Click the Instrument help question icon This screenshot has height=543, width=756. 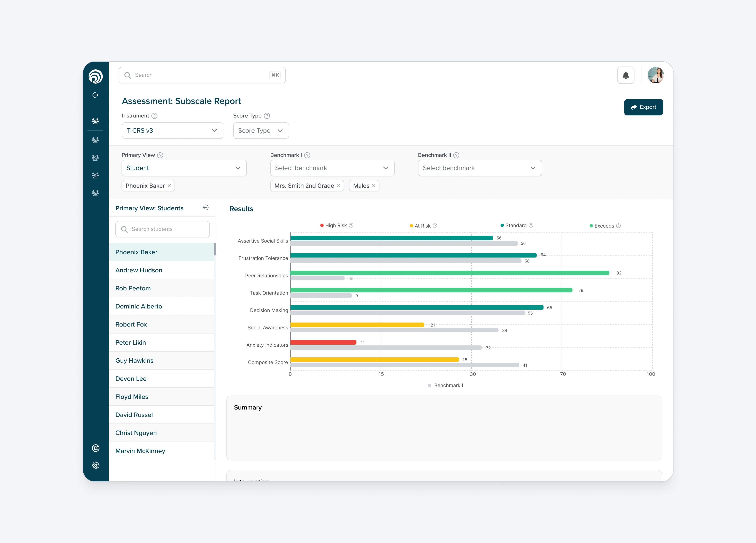[154, 116]
